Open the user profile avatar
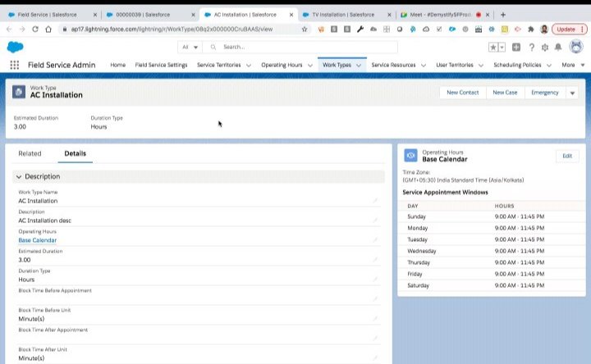591x364 pixels. [x=576, y=47]
